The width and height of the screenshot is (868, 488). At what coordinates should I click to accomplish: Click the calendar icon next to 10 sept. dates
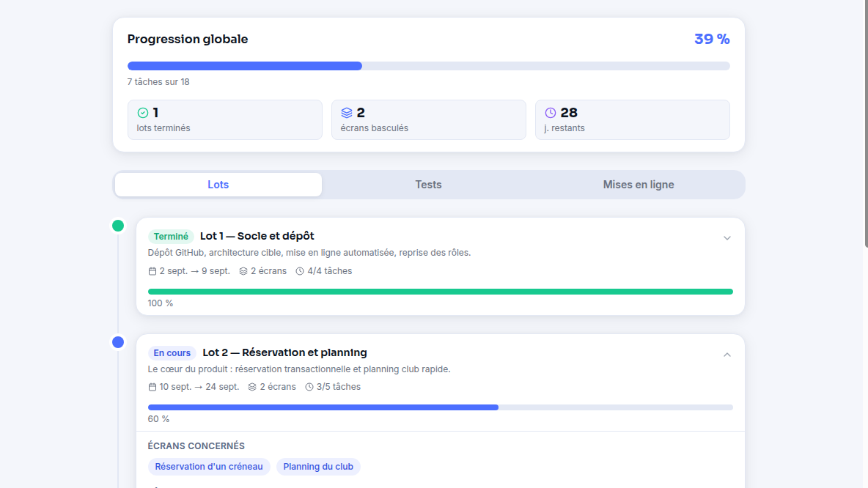pyautogui.click(x=152, y=387)
